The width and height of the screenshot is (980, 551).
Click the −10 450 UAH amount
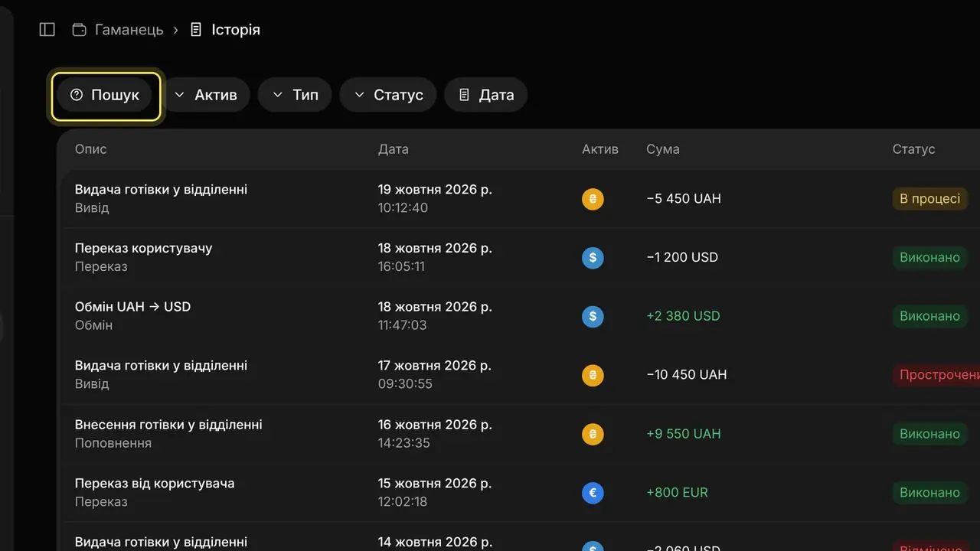pyautogui.click(x=687, y=375)
